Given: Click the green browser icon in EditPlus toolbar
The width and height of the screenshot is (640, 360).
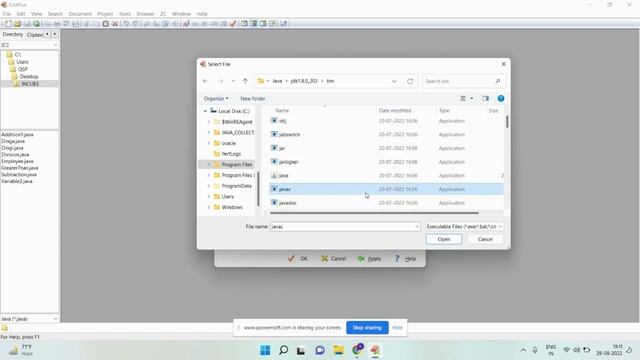Looking at the screenshot, I should pos(36,24).
